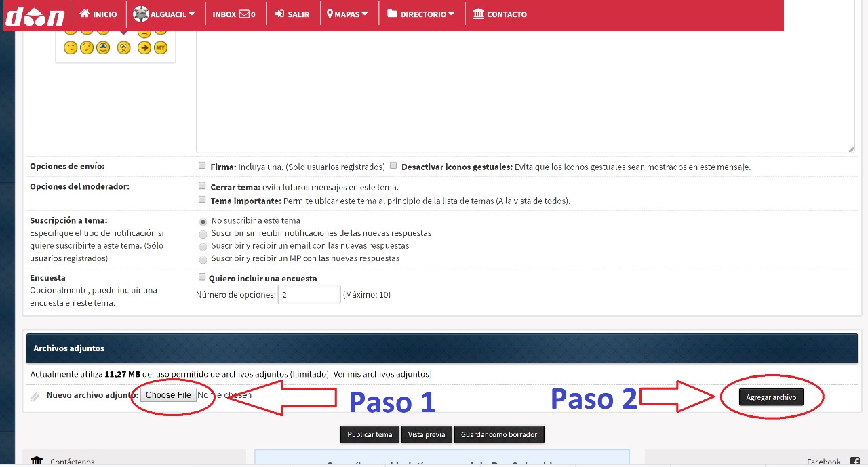The height and width of the screenshot is (467, 868).
Task: Insert the 'MY' emoticon
Action: (161, 47)
